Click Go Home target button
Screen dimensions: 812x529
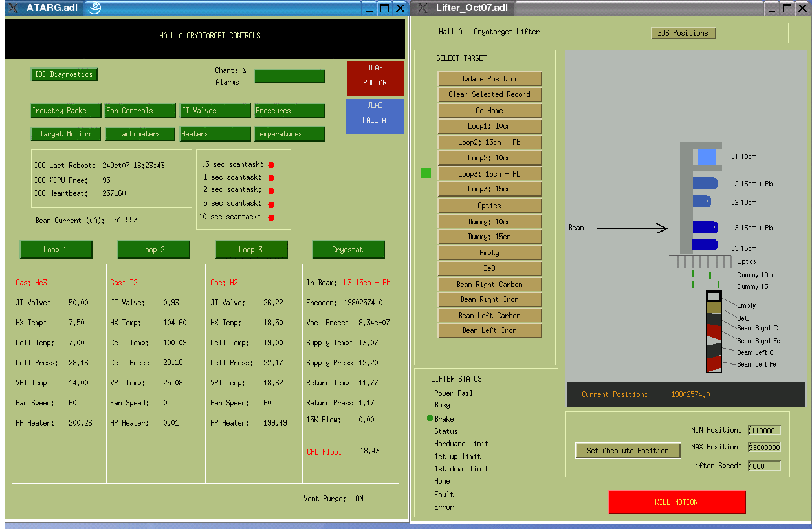point(490,111)
